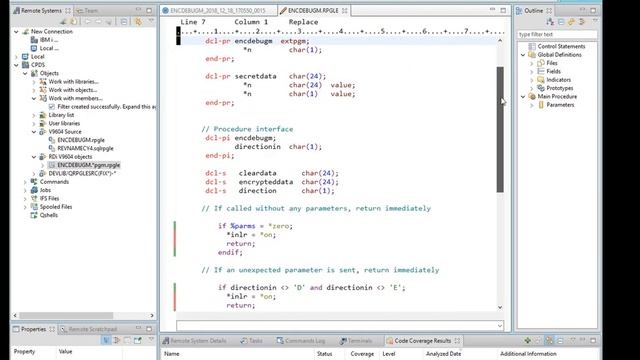640x360 pixels.
Task: Click the green add icon in Code Coverage toolbar
Action: pos(527,340)
